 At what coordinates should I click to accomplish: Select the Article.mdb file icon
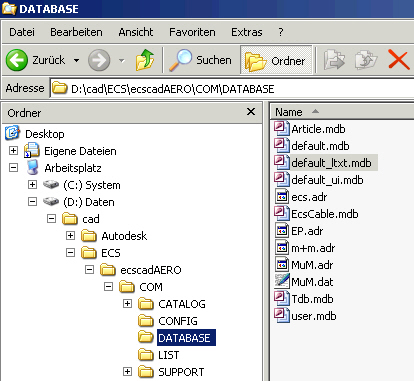(x=281, y=129)
